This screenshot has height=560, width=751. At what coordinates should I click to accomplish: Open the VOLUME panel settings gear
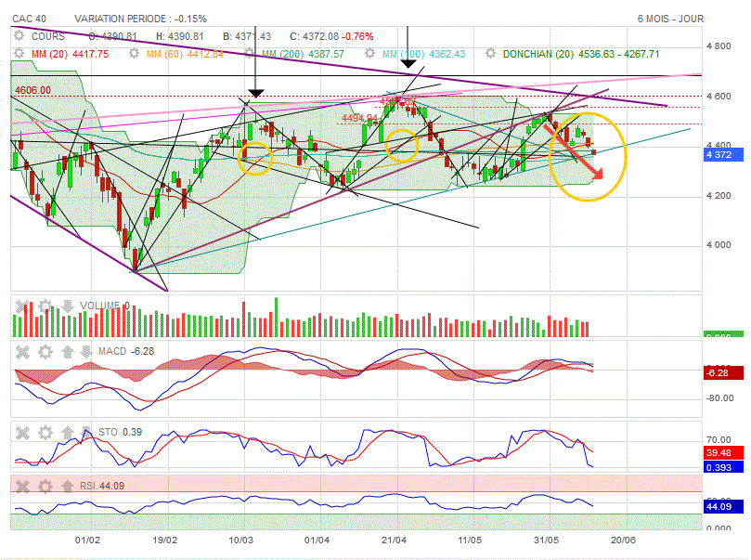pos(45,306)
